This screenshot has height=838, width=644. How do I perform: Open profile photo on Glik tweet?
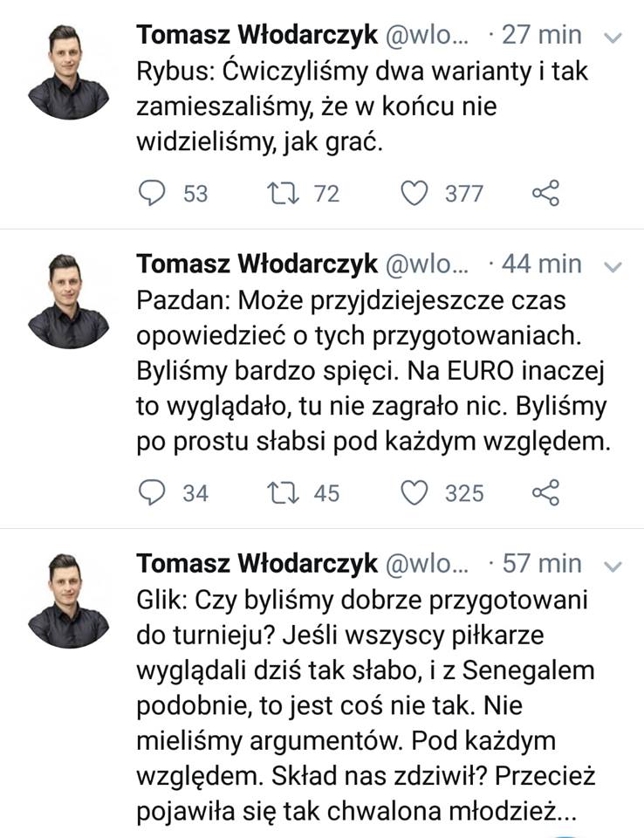[x=68, y=600]
